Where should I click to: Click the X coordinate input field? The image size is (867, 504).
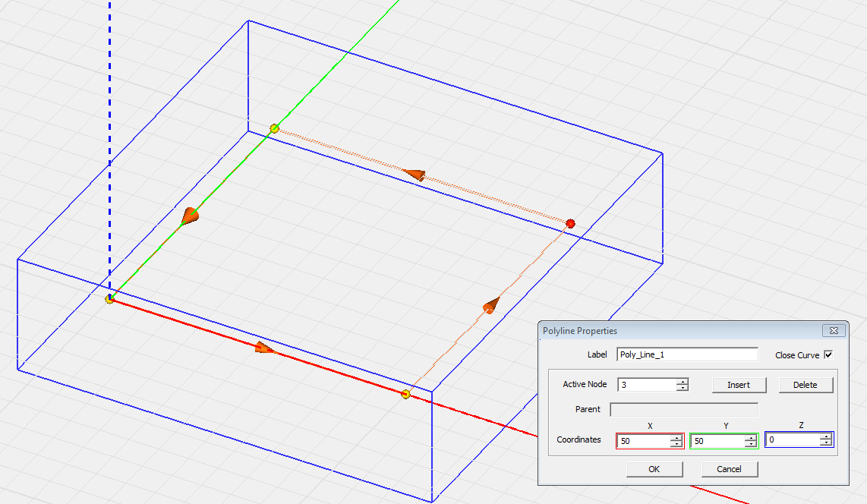(643, 440)
